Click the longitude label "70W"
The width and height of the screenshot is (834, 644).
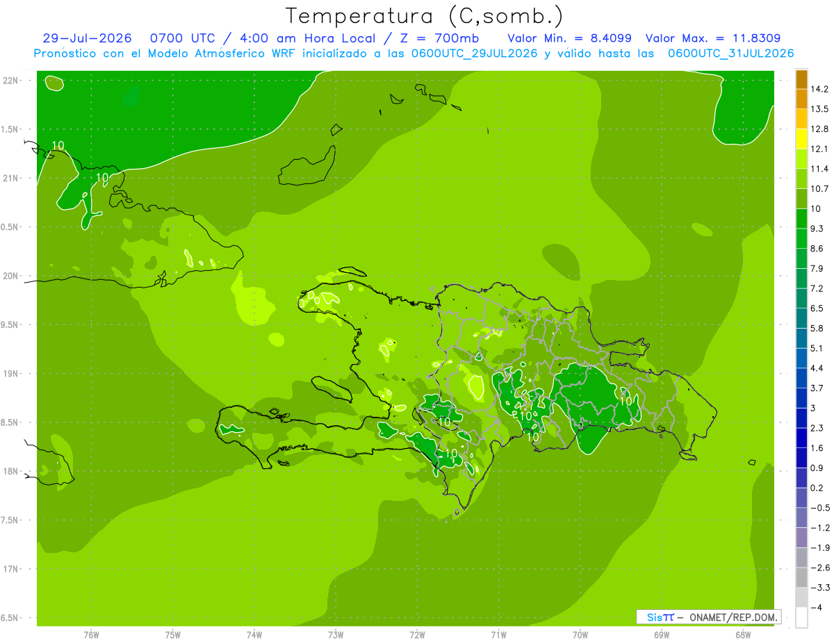pyautogui.click(x=580, y=634)
